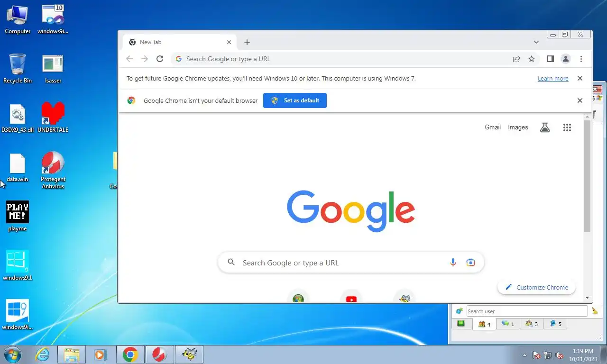The image size is (607, 364).
Task: Select the lsasser desktop icon
Action: [53, 69]
